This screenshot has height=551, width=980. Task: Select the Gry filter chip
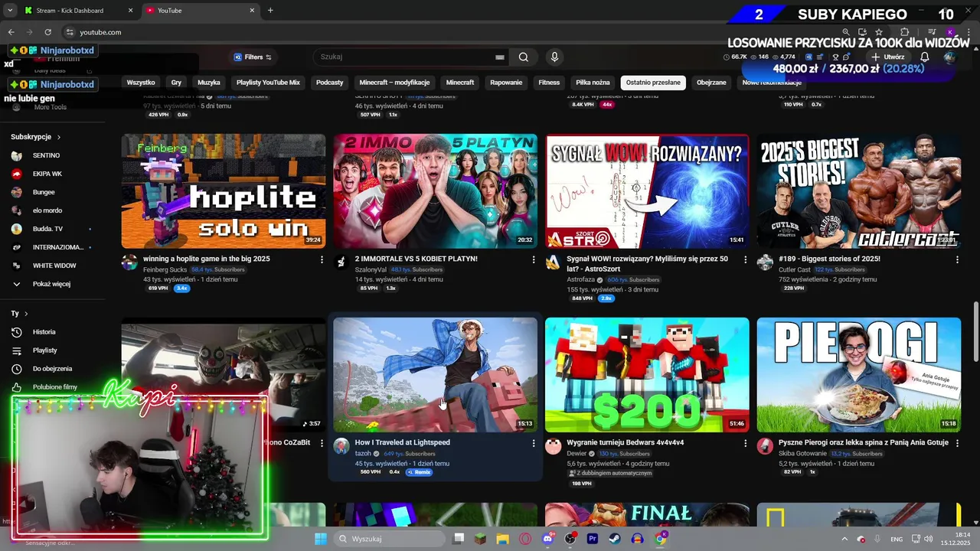[x=176, y=83]
